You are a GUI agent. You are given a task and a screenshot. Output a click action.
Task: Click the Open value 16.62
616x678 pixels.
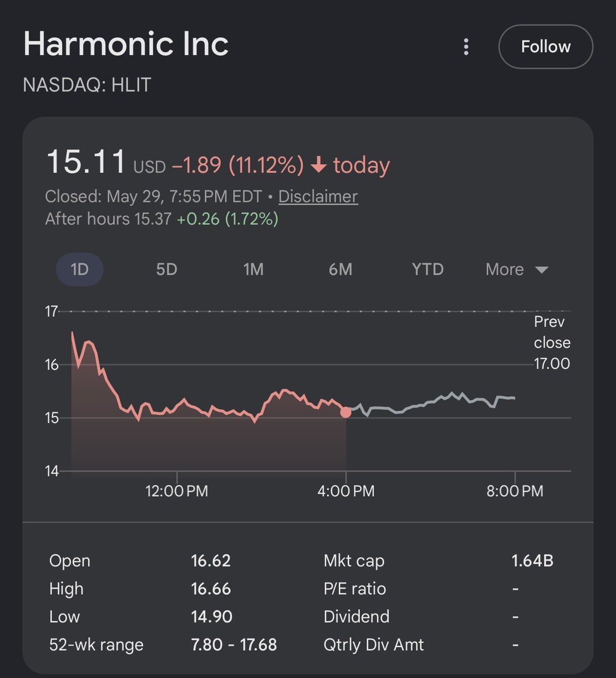(x=211, y=560)
